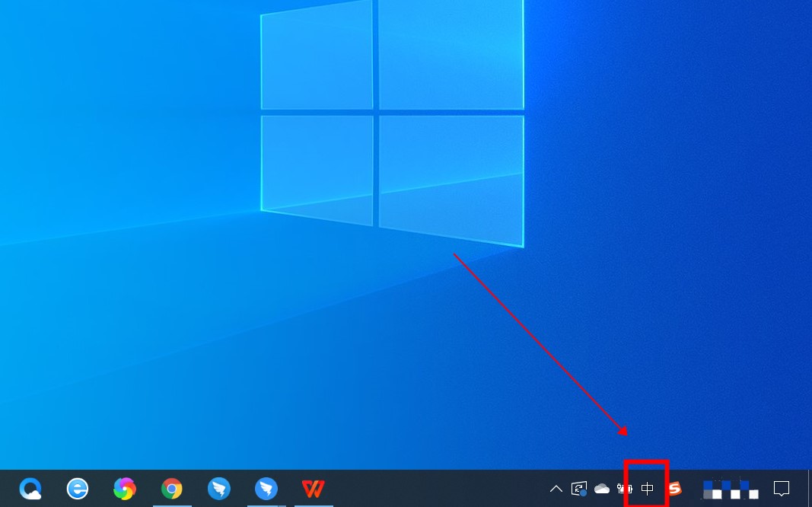812x507 pixels.
Task: Open the QQ Browser taskbar icon
Action: point(30,488)
